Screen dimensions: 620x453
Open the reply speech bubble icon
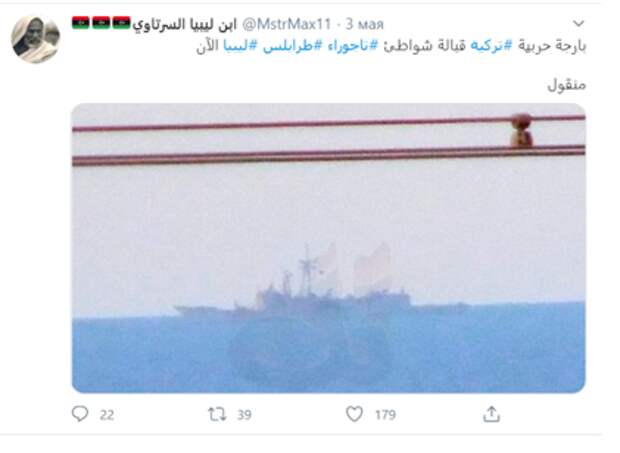pyautogui.click(x=80, y=414)
